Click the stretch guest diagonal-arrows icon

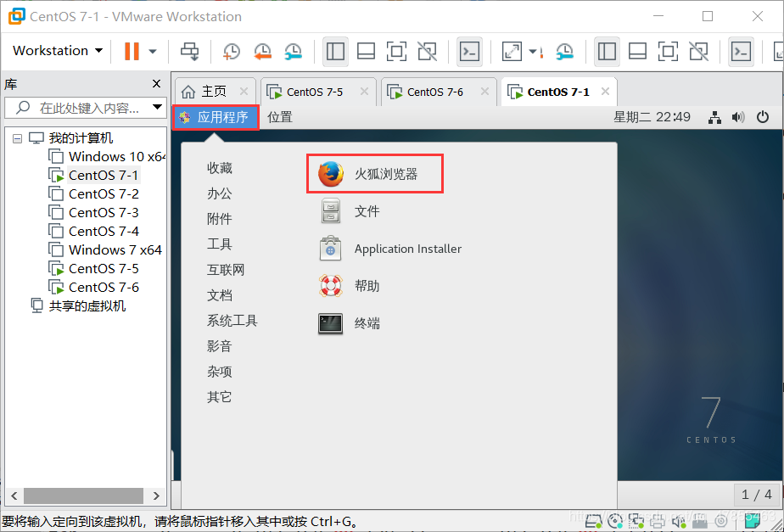[x=512, y=51]
